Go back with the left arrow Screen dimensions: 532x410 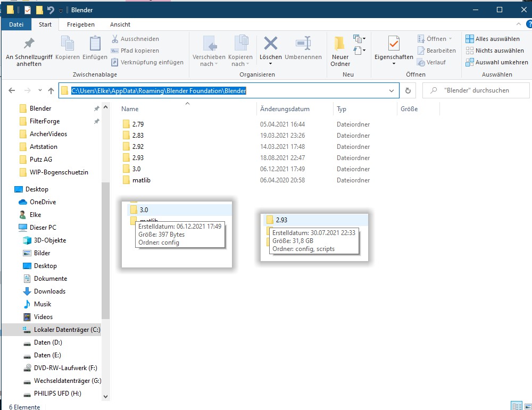(12, 90)
